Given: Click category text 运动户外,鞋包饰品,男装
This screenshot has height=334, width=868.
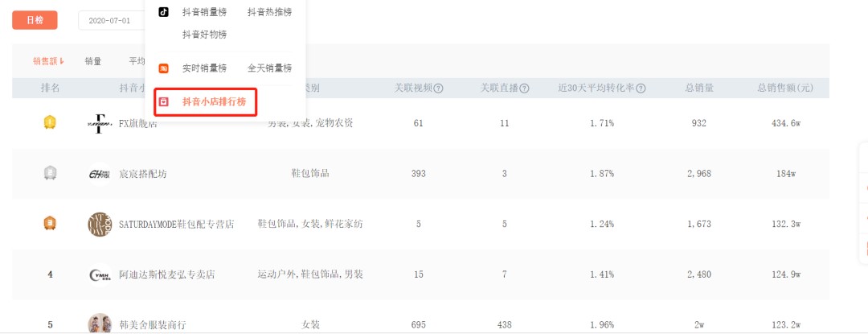Looking at the screenshot, I should coord(310,274).
